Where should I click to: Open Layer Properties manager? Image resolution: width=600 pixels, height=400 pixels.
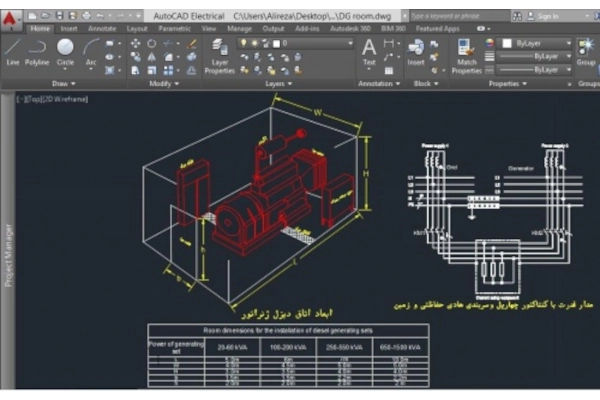click(219, 56)
